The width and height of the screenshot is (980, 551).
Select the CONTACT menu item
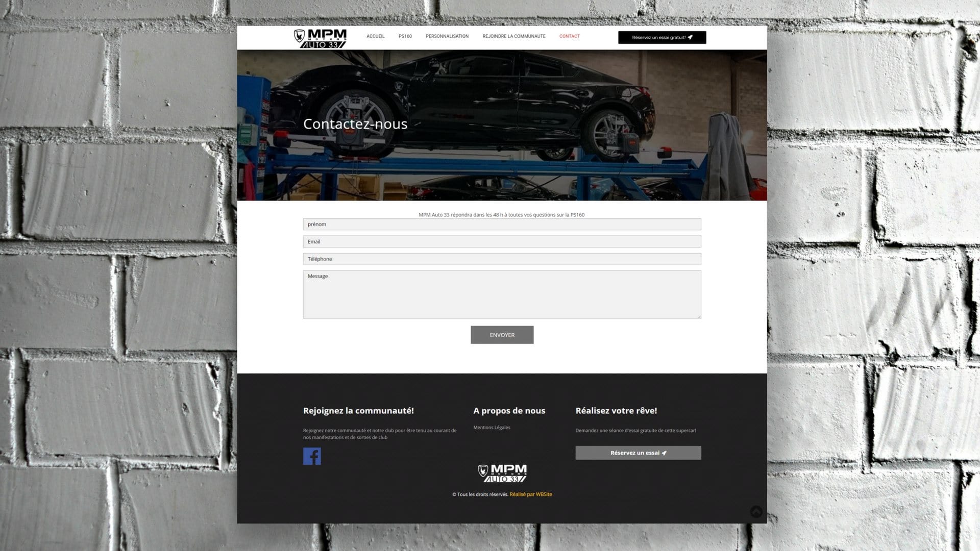pyautogui.click(x=569, y=36)
